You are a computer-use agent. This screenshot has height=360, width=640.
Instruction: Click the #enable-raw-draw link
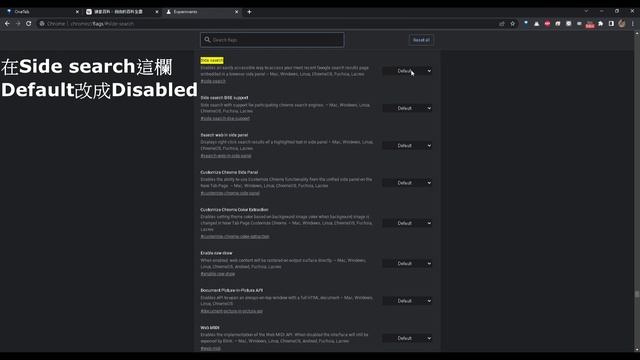pos(218,274)
